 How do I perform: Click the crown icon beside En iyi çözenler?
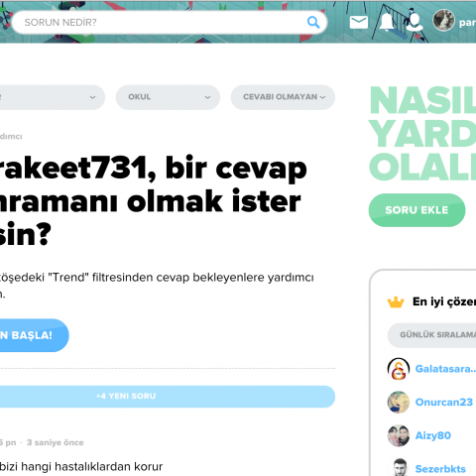tap(396, 302)
